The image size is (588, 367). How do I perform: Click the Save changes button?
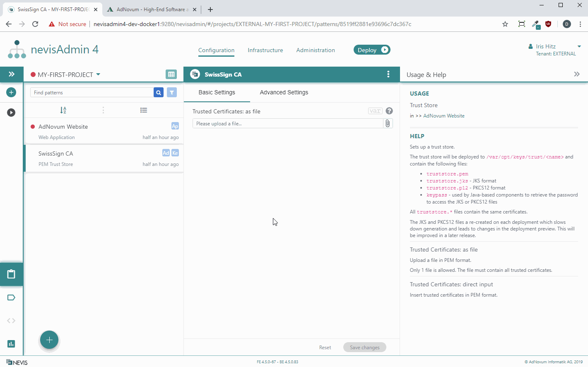coord(365,348)
